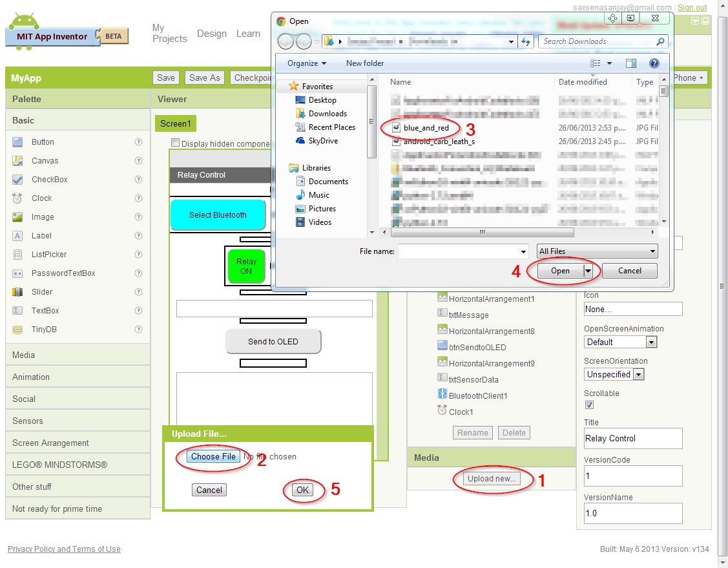The height and width of the screenshot is (568, 728).
Task: Click the Canvas palette icon
Action: pos(18,161)
